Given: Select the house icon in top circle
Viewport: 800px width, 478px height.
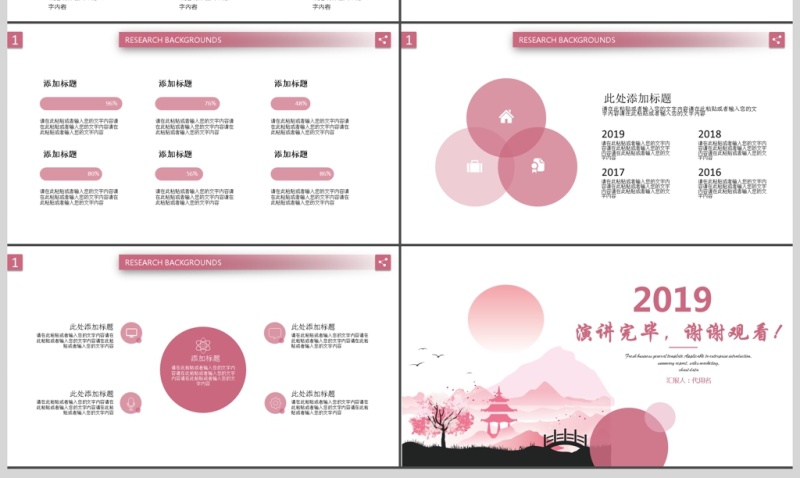Looking at the screenshot, I should coord(506,117).
